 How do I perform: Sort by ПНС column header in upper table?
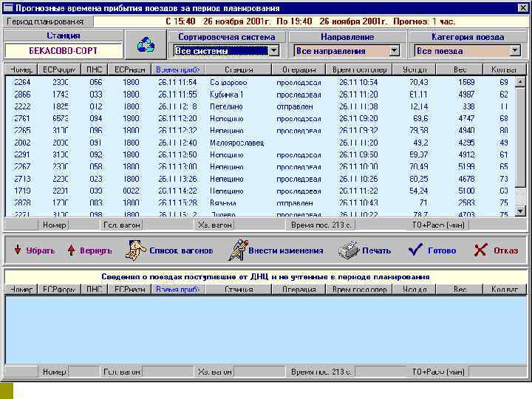tap(95, 69)
